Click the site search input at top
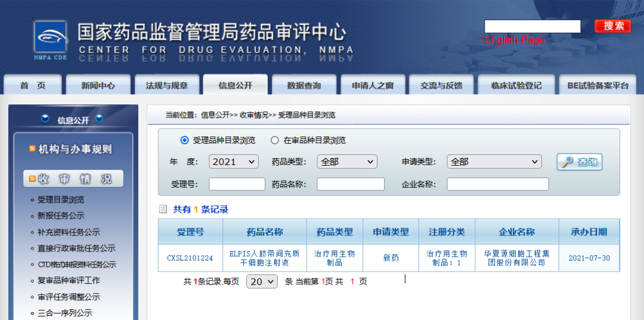 click(x=532, y=26)
